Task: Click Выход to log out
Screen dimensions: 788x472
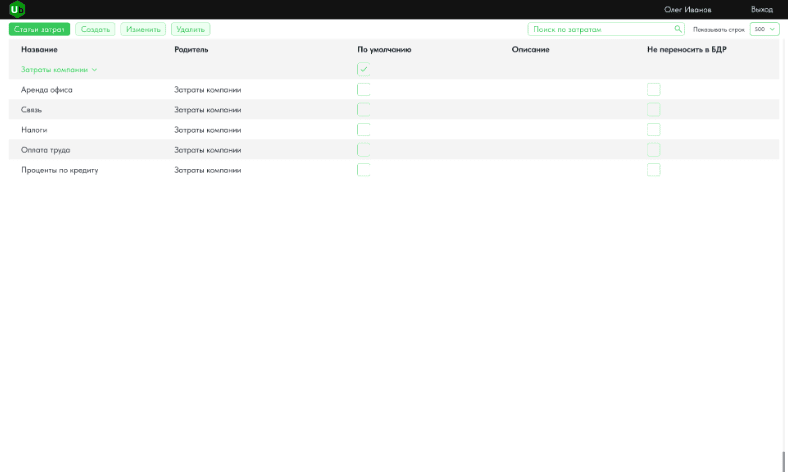Action: pos(761,9)
